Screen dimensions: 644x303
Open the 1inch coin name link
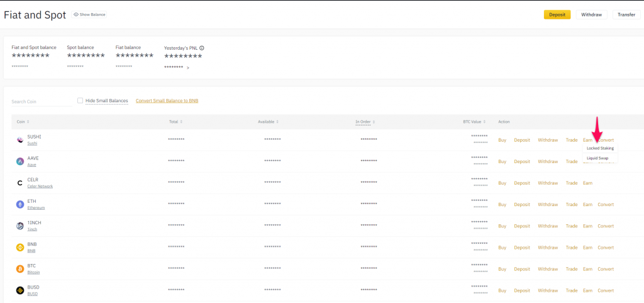click(32, 229)
